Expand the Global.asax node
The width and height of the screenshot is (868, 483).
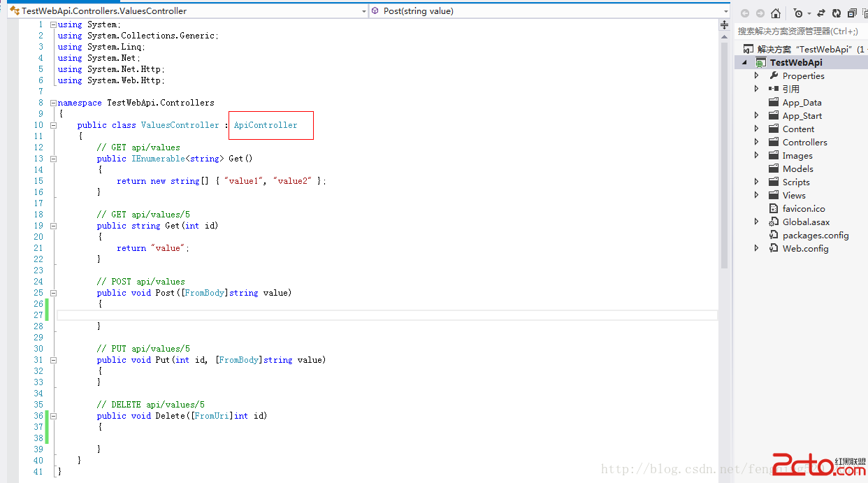pyautogui.click(x=757, y=222)
